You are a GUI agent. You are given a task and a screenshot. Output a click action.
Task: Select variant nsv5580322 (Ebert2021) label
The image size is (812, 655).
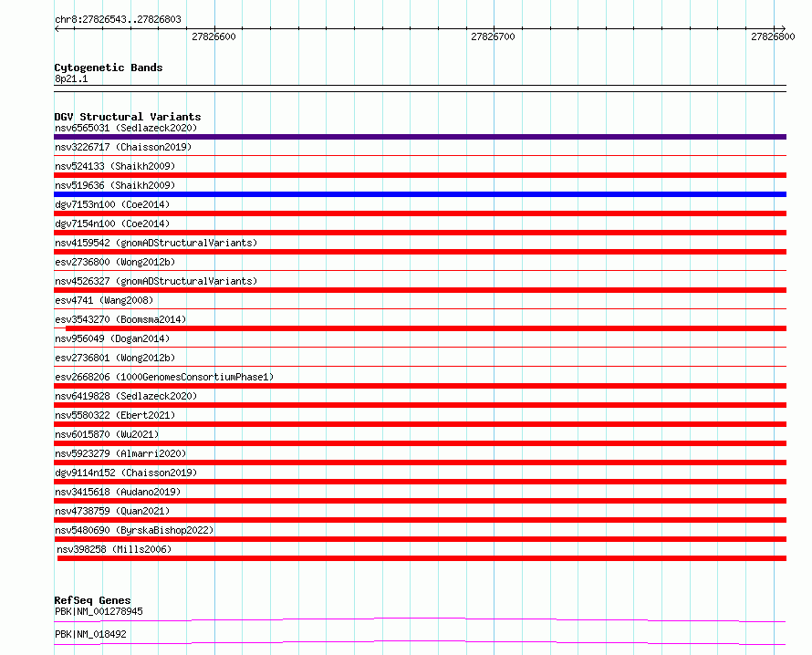115,415
